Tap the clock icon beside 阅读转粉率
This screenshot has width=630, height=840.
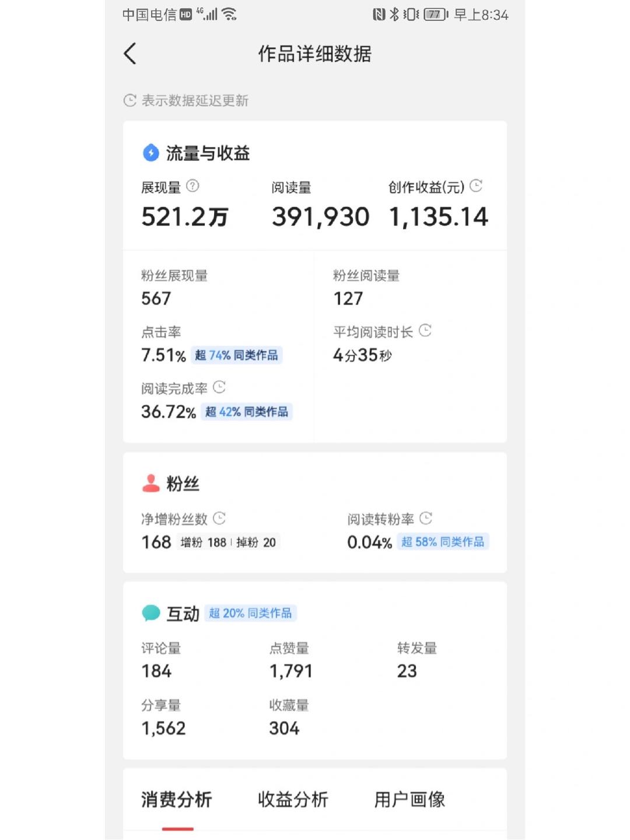click(x=426, y=518)
